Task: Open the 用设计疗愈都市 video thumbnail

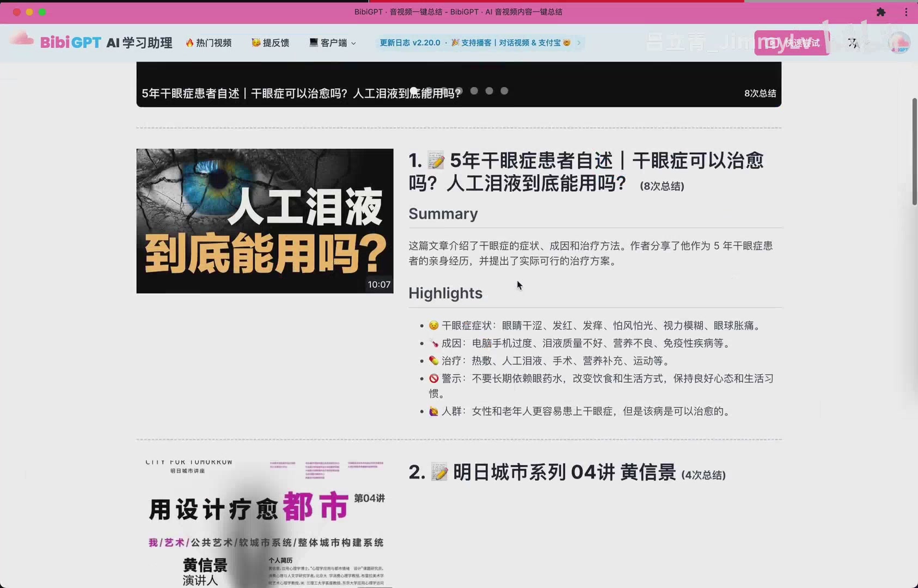Action: [x=265, y=524]
